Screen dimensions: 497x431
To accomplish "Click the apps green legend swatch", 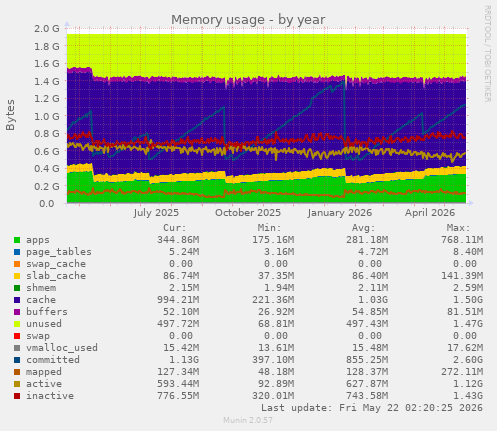I will point(17,240).
